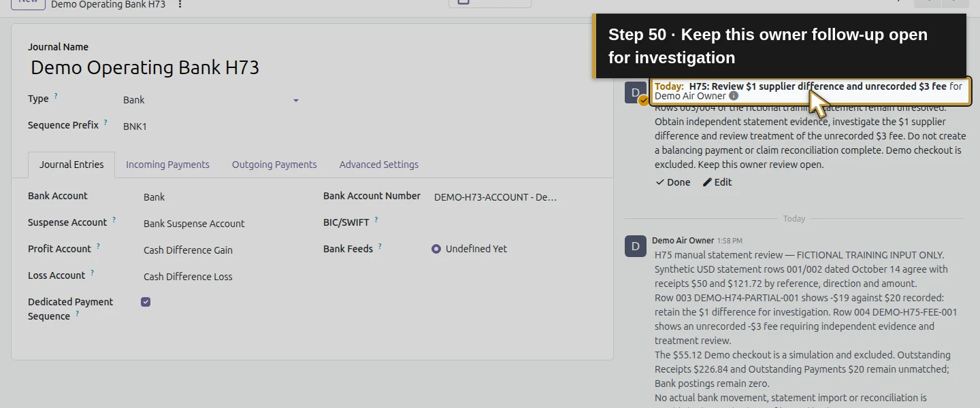Screen dimensions: 980x408
Task: Show help for BIC/SWIFT
Action: (x=376, y=220)
